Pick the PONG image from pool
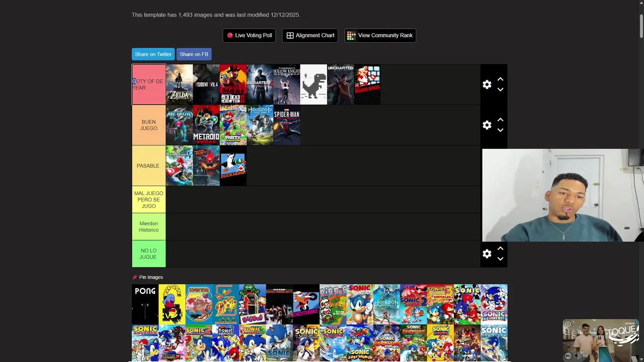 145,304
